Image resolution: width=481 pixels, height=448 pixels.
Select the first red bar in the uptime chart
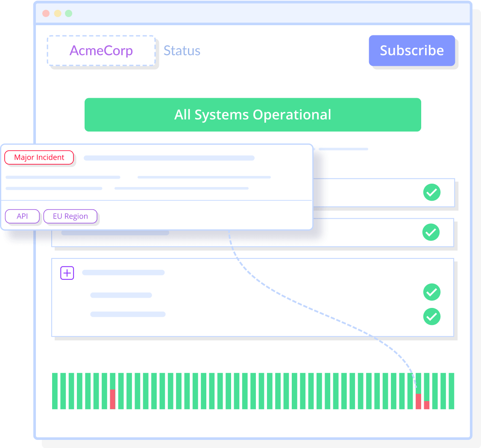[x=113, y=398]
